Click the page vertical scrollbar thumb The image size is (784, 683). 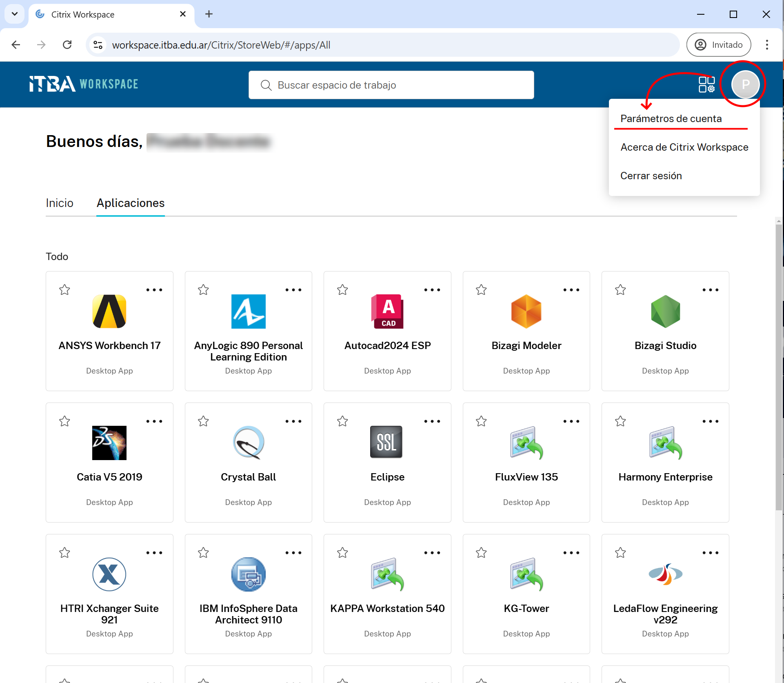[x=779, y=367]
